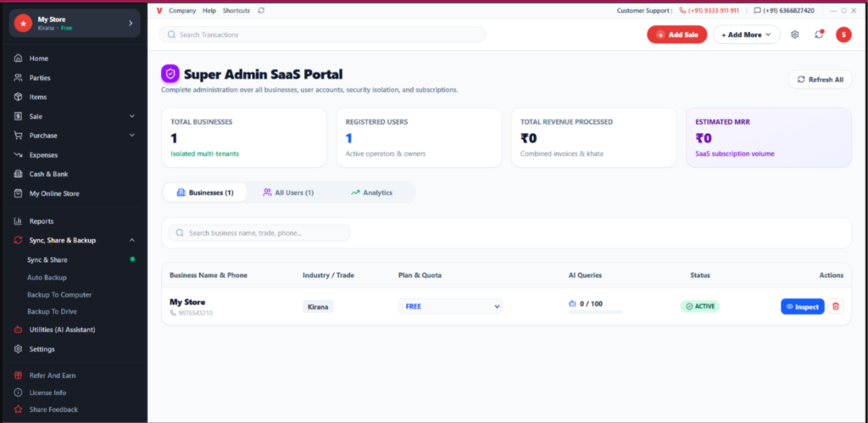Screen dimensions: 868x423
Task: Expand the Purchase submenu
Action: (x=131, y=135)
